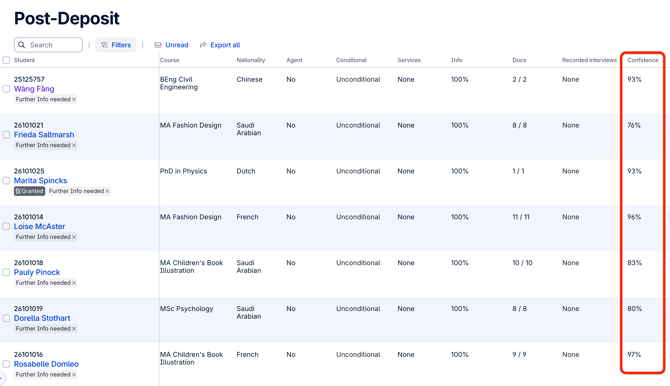Open Loise McAster's profile link

click(39, 227)
